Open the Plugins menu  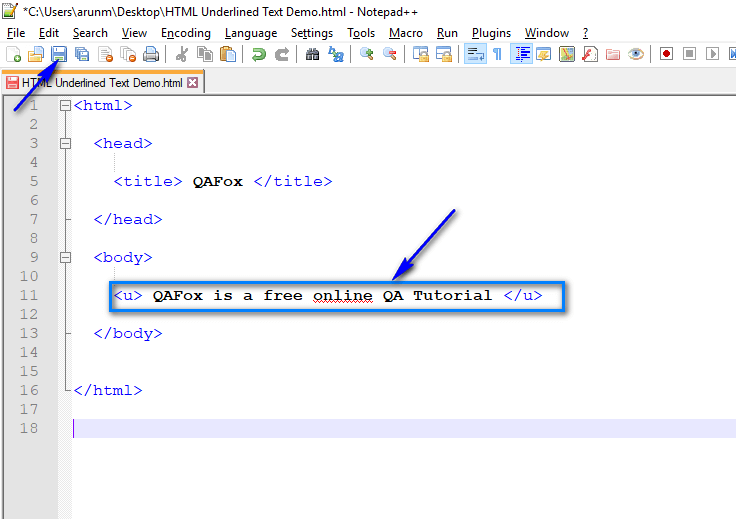click(x=491, y=33)
